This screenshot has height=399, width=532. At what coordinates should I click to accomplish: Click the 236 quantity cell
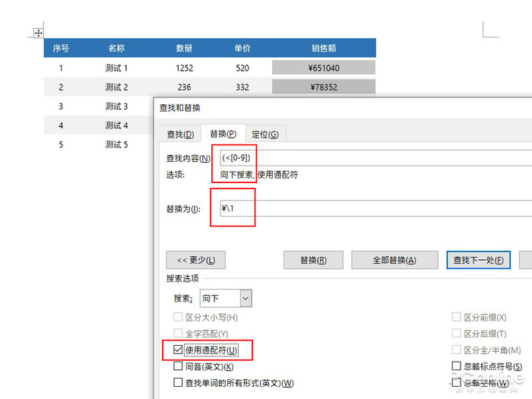pos(184,87)
